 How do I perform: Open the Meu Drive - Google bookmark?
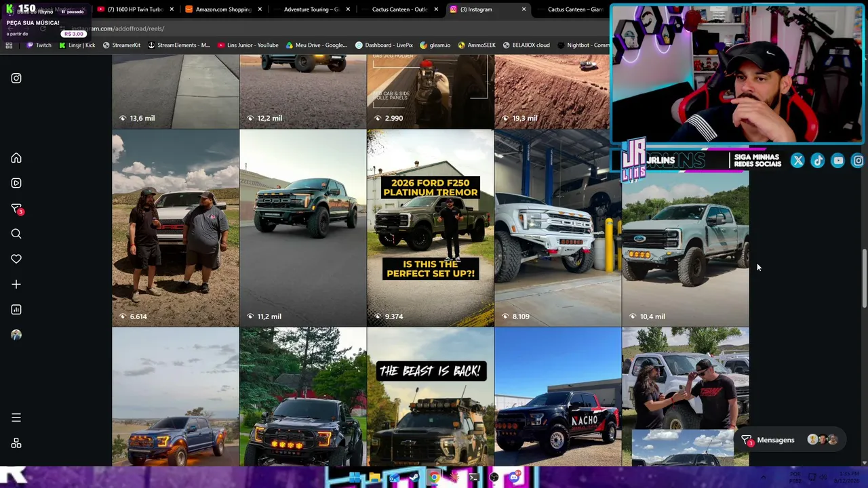tap(317, 45)
